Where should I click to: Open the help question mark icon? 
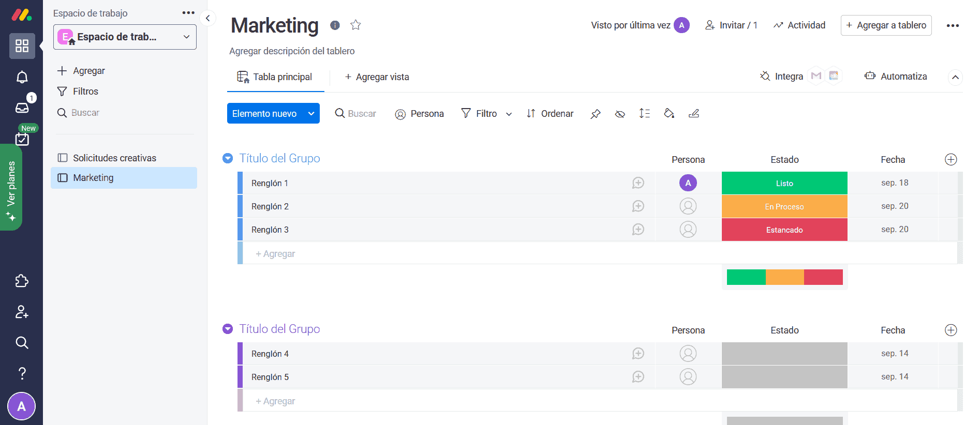pyautogui.click(x=22, y=373)
